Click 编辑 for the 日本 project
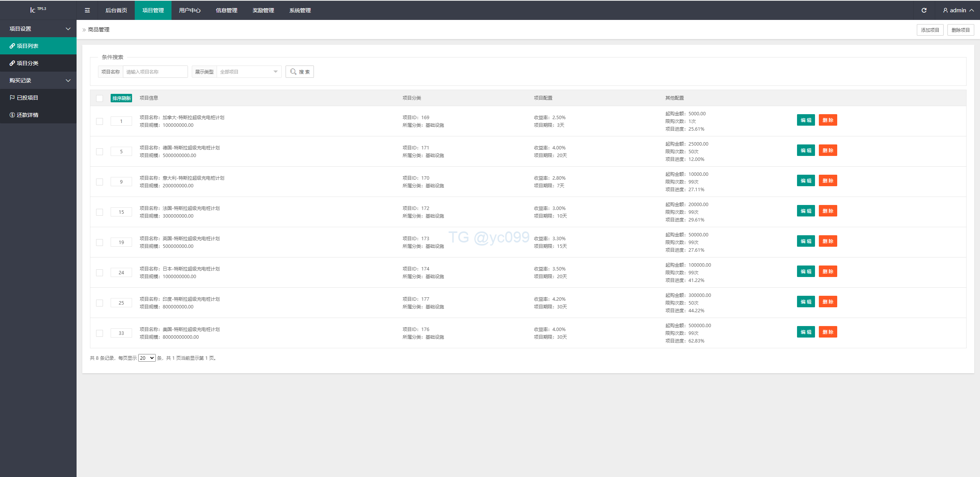Image resolution: width=980 pixels, height=477 pixels. pyautogui.click(x=805, y=272)
